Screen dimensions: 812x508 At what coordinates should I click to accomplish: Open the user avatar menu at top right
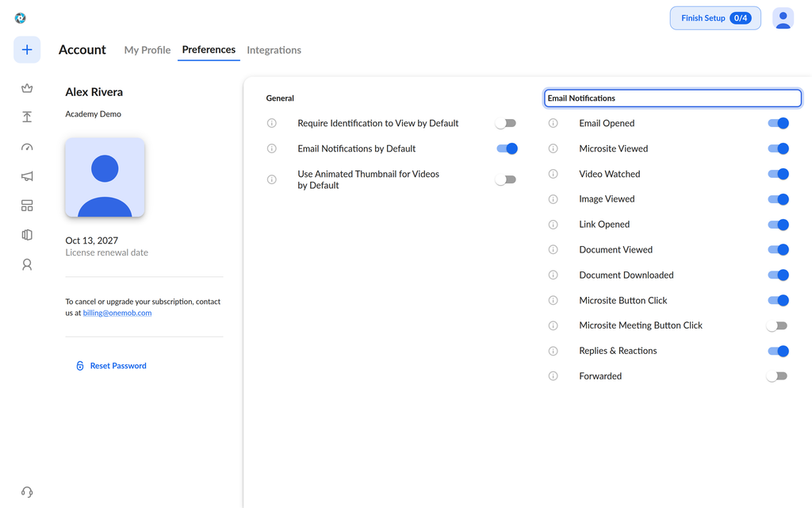pos(783,18)
